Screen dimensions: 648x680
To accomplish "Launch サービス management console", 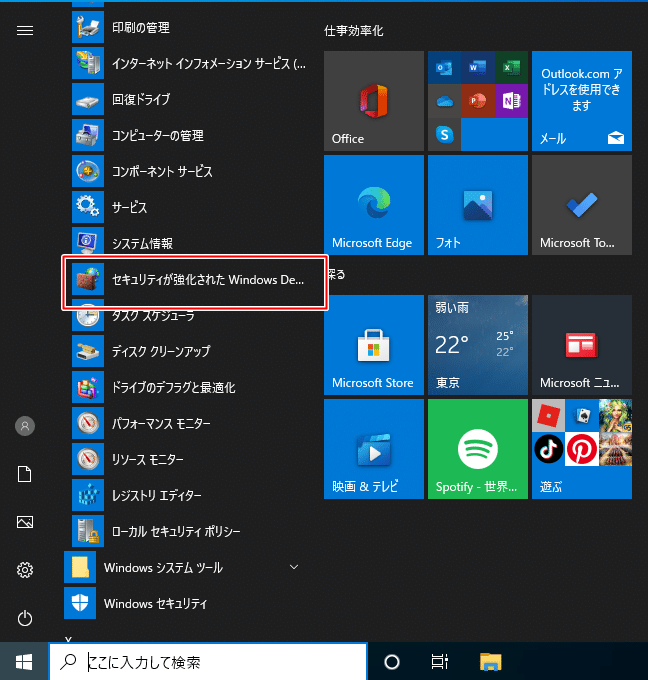I will pos(187,207).
